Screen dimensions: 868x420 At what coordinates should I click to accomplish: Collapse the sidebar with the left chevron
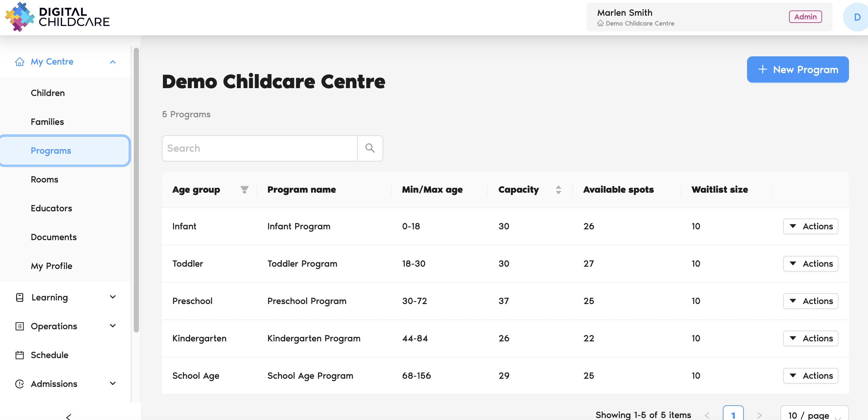69,416
